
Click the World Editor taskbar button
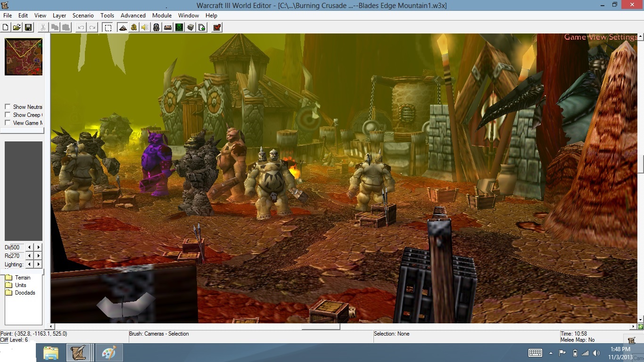click(x=78, y=353)
